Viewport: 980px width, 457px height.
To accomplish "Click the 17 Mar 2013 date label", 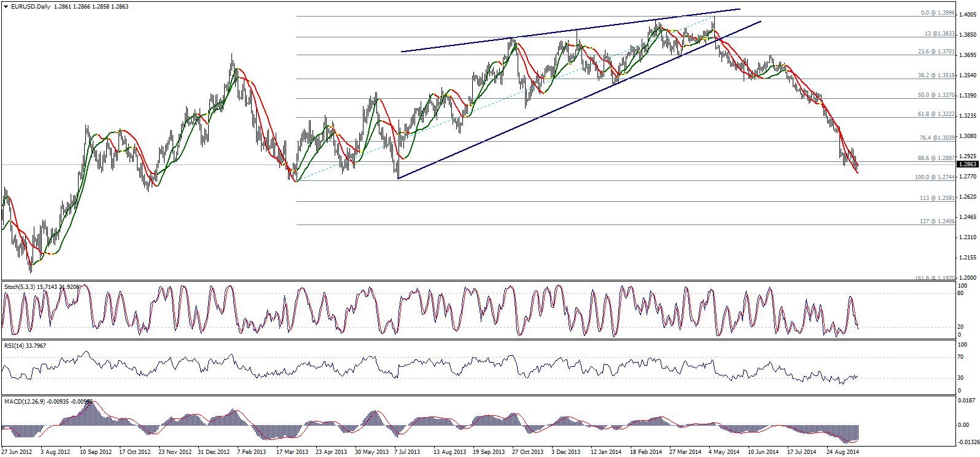I will click(292, 452).
